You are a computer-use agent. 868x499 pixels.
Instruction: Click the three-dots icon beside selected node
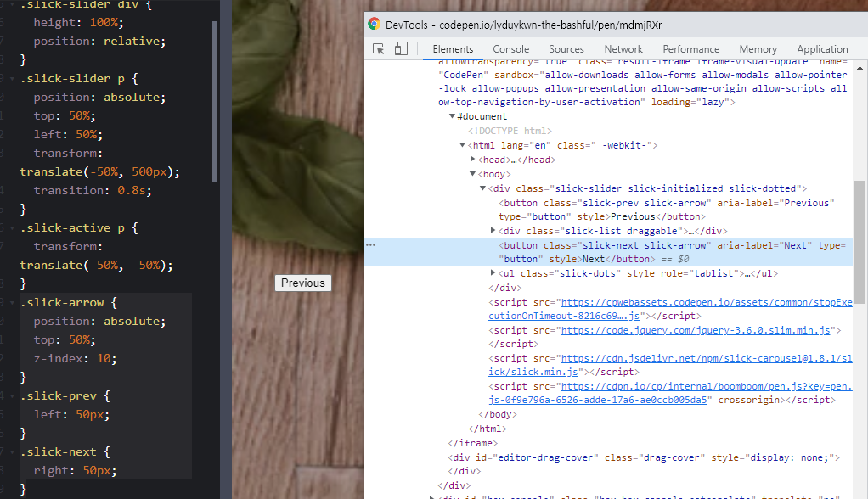pyautogui.click(x=371, y=244)
